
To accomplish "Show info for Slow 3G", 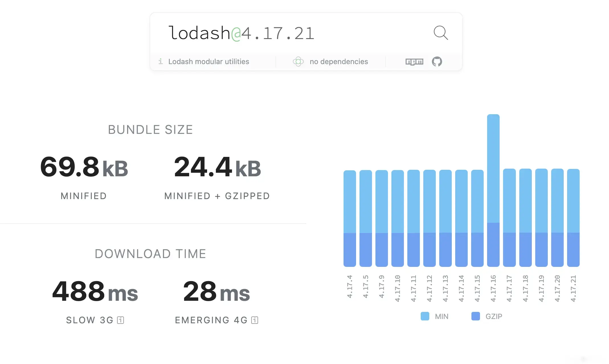I will [120, 320].
